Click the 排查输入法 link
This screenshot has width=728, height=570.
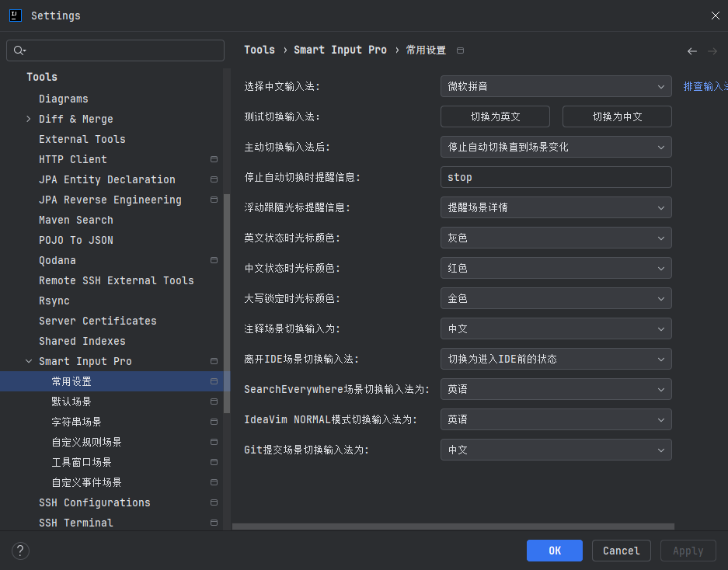[705, 86]
